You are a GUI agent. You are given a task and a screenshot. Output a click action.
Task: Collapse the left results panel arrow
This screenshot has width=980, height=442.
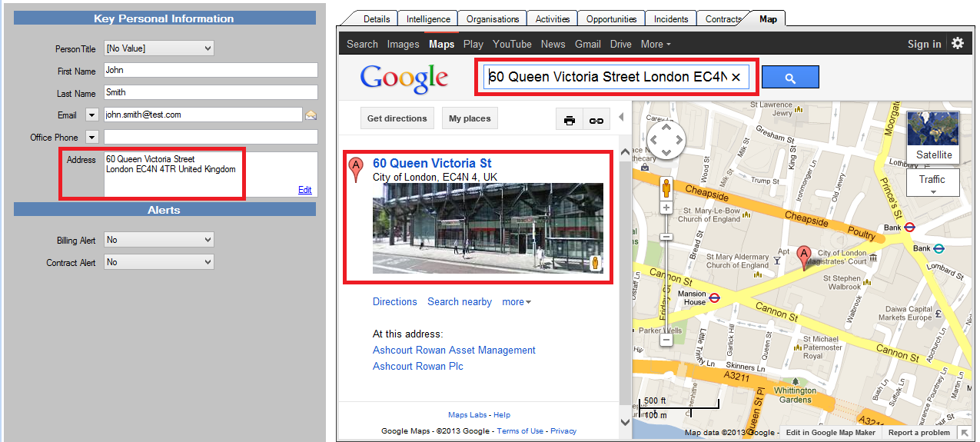621,118
